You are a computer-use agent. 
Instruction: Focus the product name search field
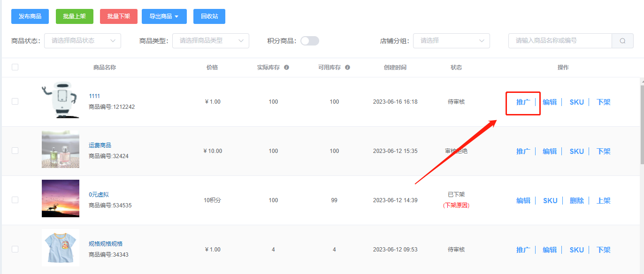[x=560, y=41]
